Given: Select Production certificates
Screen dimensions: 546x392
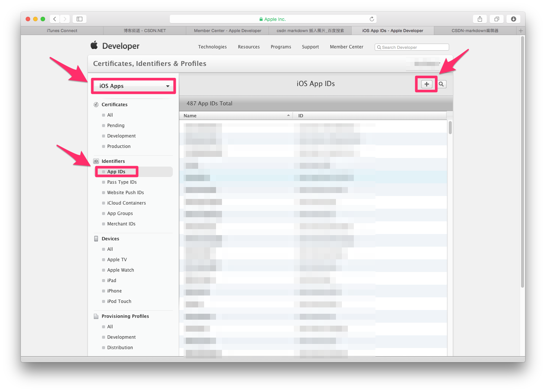Looking at the screenshot, I should (119, 146).
